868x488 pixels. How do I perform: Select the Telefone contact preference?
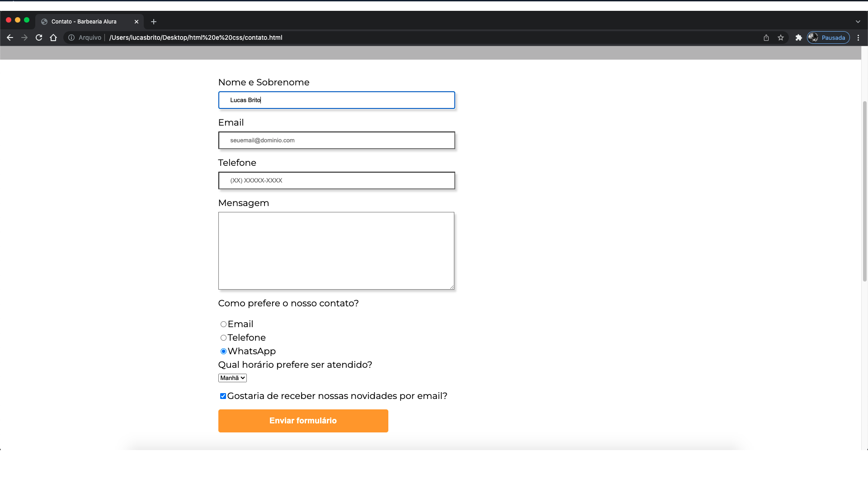pos(223,338)
